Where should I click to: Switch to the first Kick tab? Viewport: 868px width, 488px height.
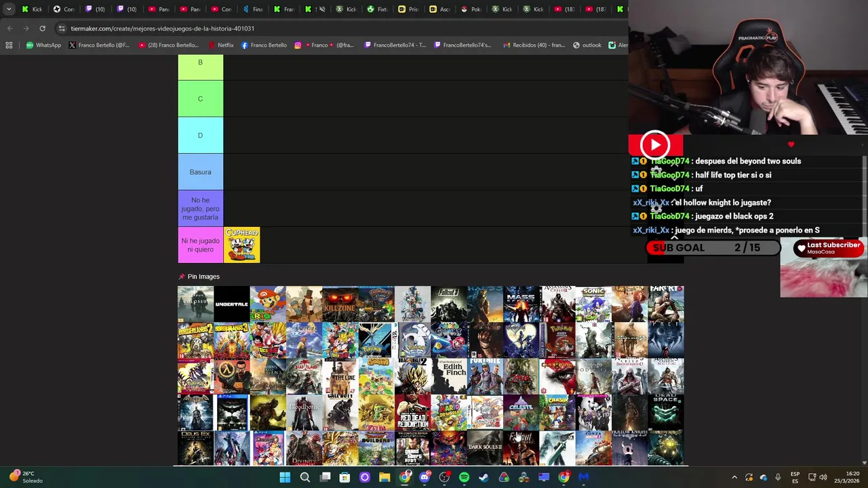[x=33, y=9]
